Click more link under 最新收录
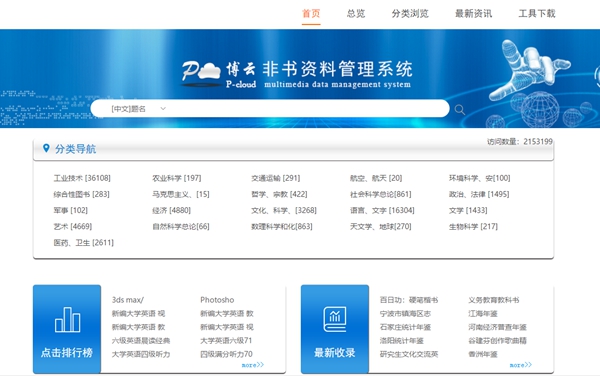The height and width of the screenshot is (376, 600). tap(520, 365)
